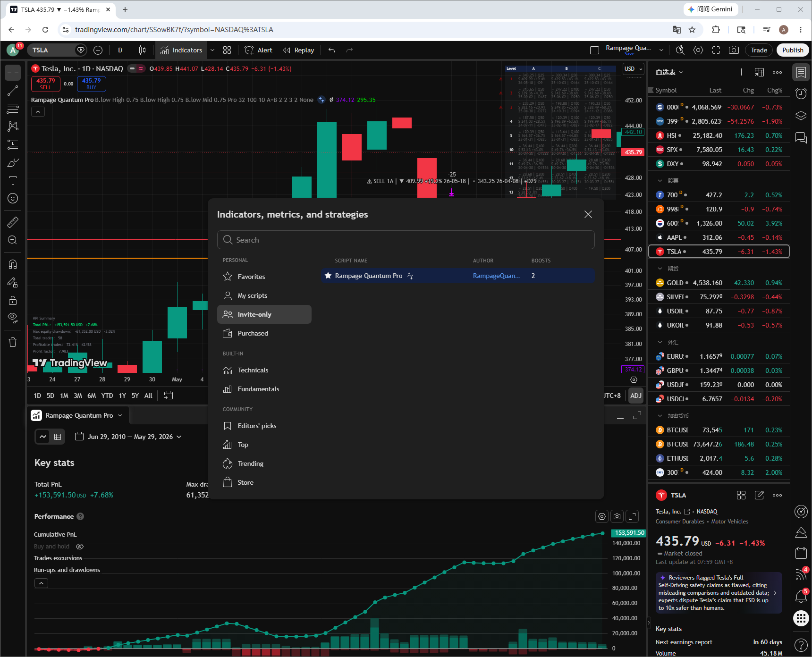Collapse the 加密货币 watchlist section
Image resolution: width=812 pixels, height=657 pixels.
pyautogui.click(x=660, y=416)
